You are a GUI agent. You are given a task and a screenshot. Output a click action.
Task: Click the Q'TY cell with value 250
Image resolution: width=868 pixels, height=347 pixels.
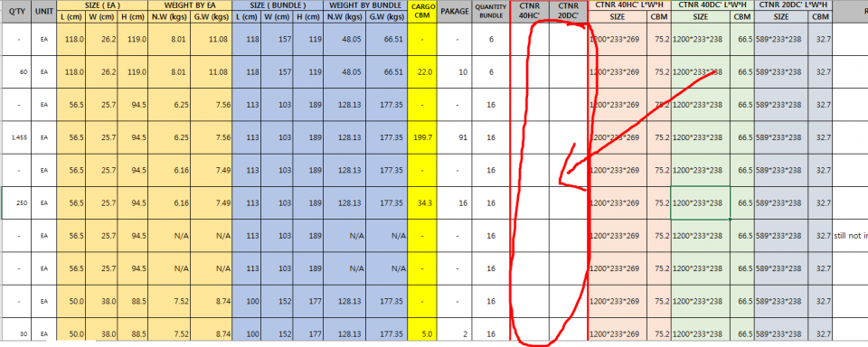[16, 203]
